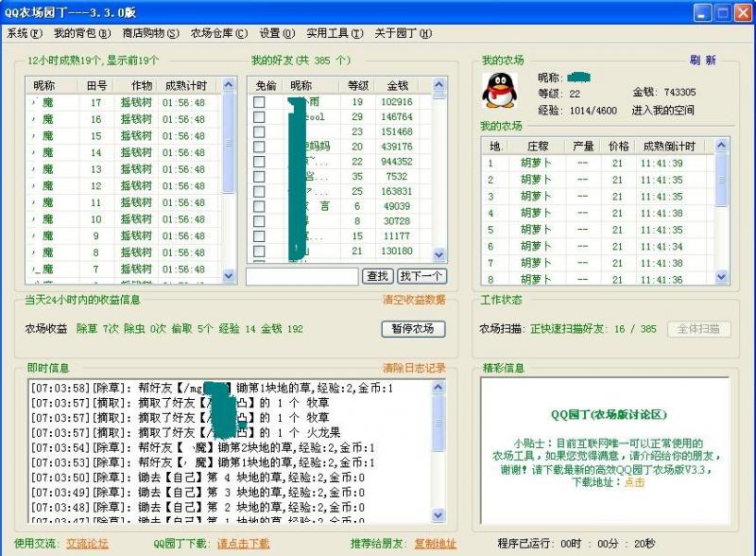Click the 找下一个 button
756x556 pixels.
point(421,276)
